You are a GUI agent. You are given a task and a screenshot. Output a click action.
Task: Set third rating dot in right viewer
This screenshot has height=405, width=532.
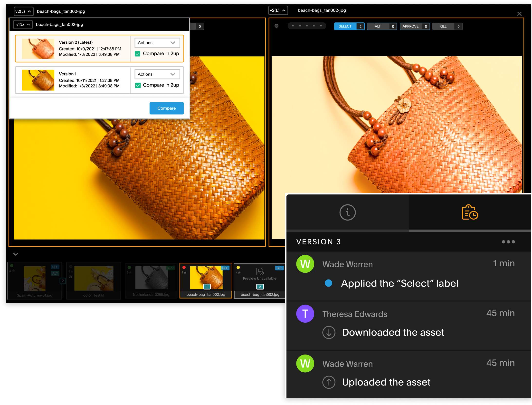(307, 26)
